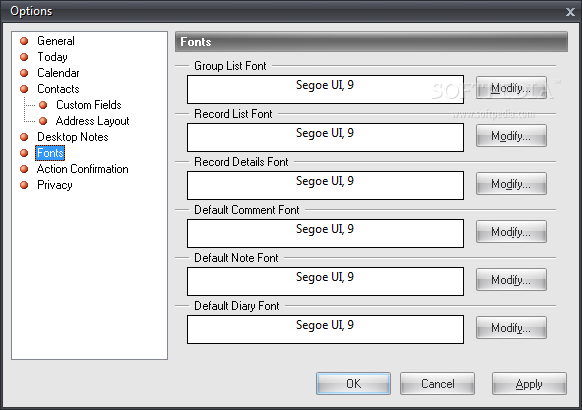582x410 pixels.
Task: Click the red bullet icon beside Custom Fields
Action: pos(43,105)
